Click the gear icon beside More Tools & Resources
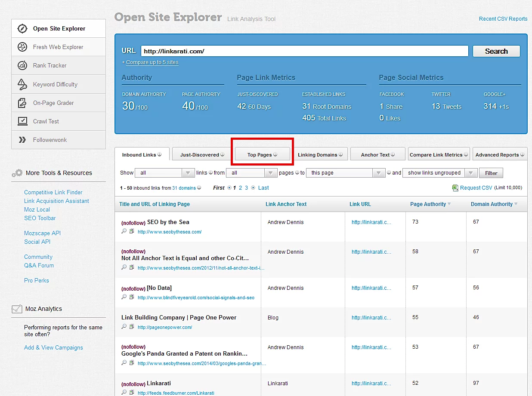Image resolution: width=532 pixels, height=396 pixels. point(17,173)
